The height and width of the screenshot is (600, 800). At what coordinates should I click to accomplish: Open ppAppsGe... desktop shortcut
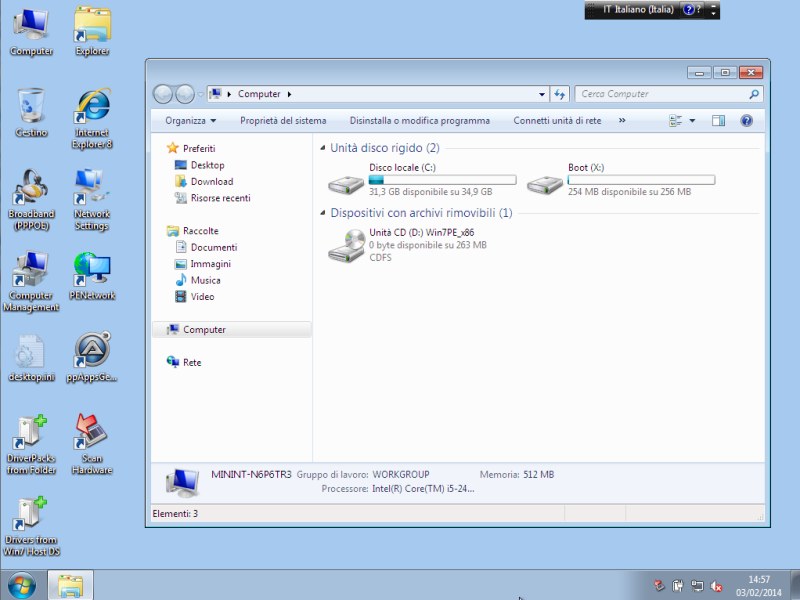pos(92,358)
